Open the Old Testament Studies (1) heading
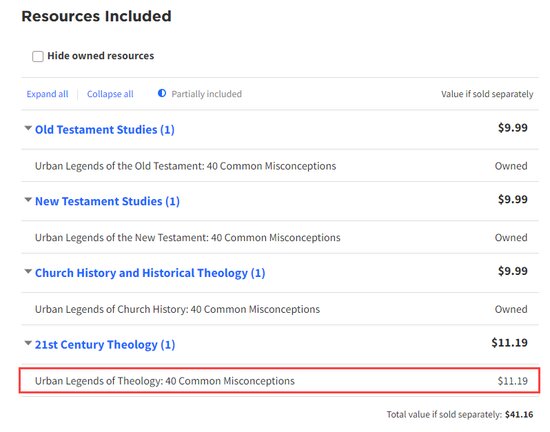 click(x=105, y=130)
